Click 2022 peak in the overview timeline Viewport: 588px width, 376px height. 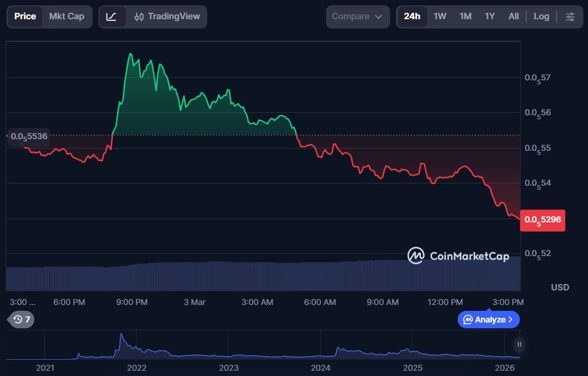click(x=121, y=338)
